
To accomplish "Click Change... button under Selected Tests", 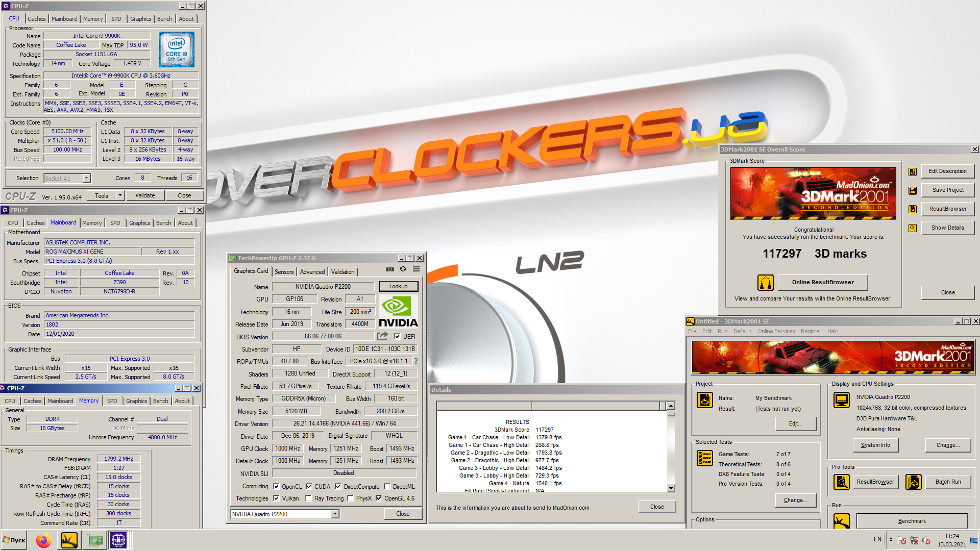I will [x=795, y=500].
